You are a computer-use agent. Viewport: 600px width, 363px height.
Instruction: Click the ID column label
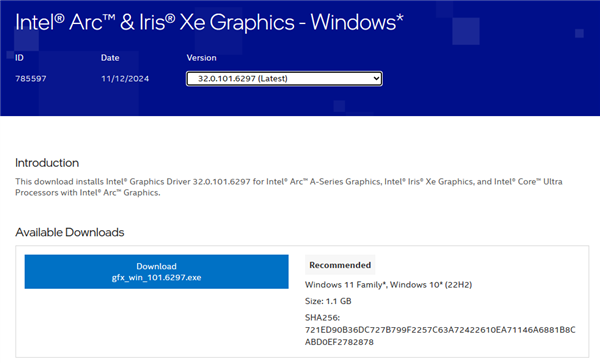(x=19, y=58)
